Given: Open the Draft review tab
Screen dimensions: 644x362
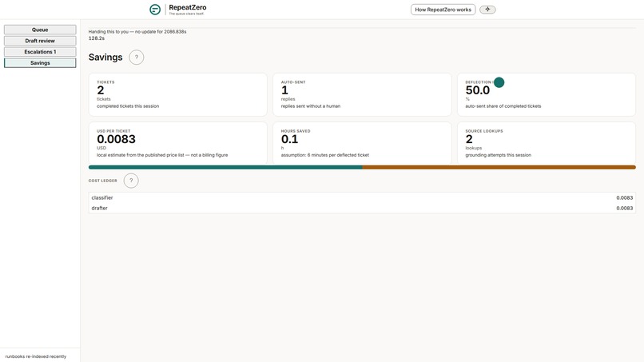Looking at the screenshot, I should [40, 41].
